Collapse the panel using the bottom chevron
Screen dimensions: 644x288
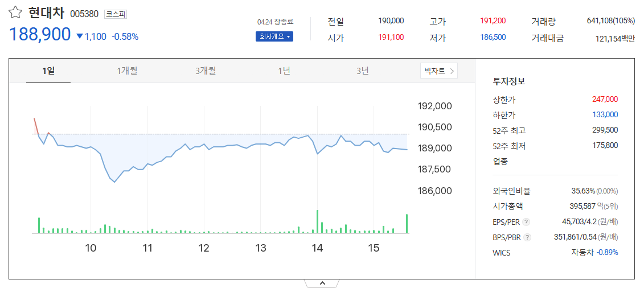(x=322, y=283)
